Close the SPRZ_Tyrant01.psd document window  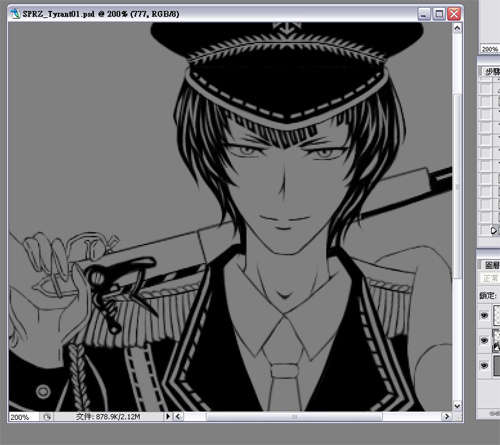(454, 14)
